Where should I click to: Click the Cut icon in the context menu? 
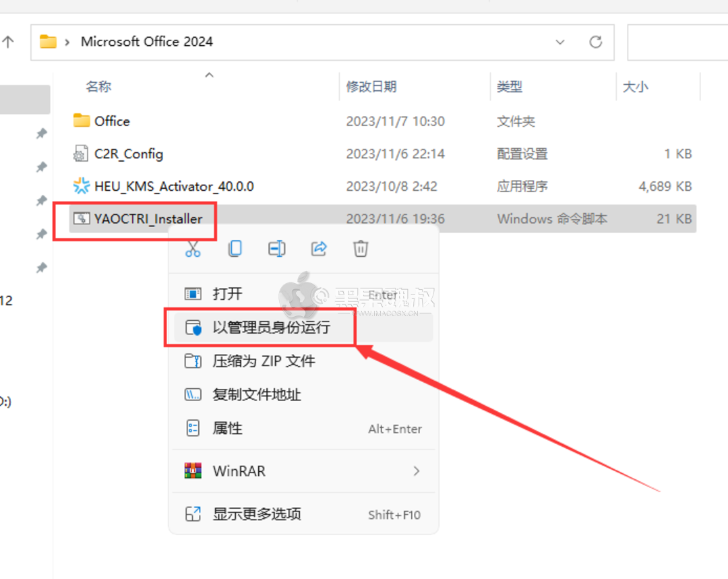[193, 249]
